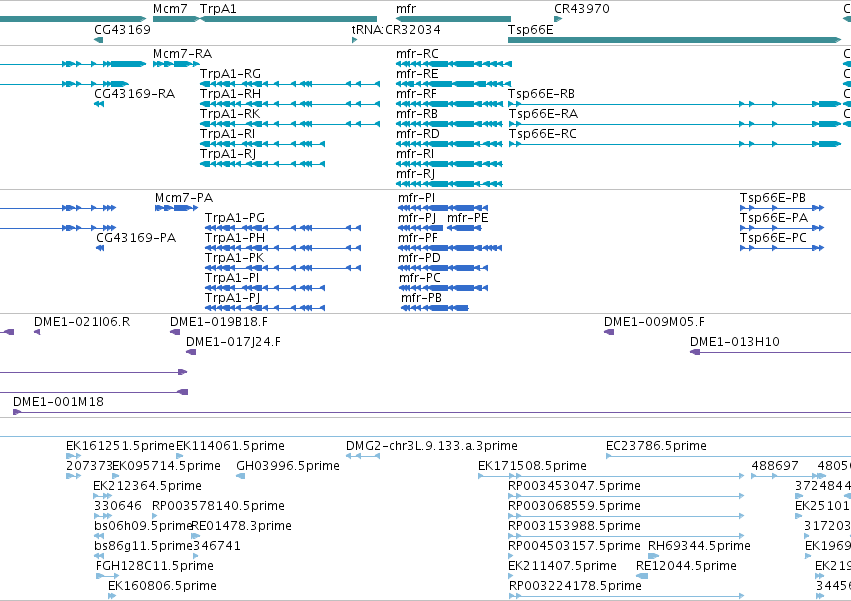851x601 pixels.
Task: Click BAC end DME1-021I06.R
Action: 37,332
